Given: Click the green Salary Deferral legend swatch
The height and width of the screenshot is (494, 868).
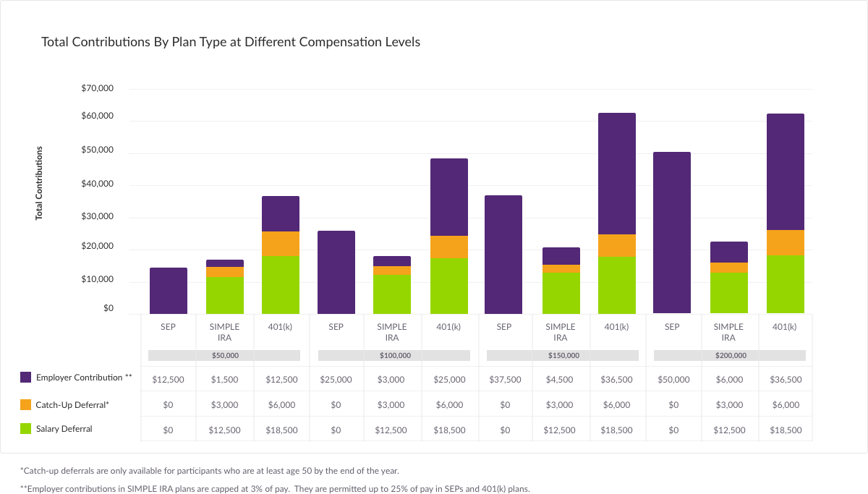Looking at the screenshot, I should tap(25, 429).
